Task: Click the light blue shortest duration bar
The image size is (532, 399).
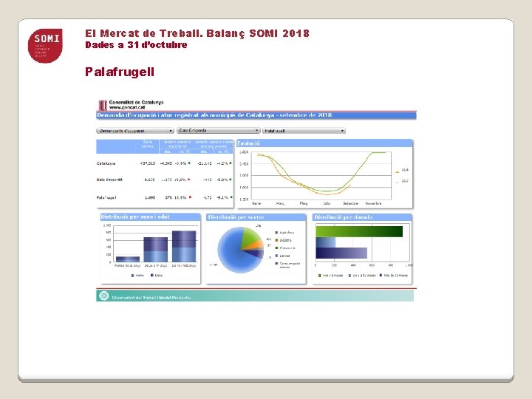Action: coord(326,242)
